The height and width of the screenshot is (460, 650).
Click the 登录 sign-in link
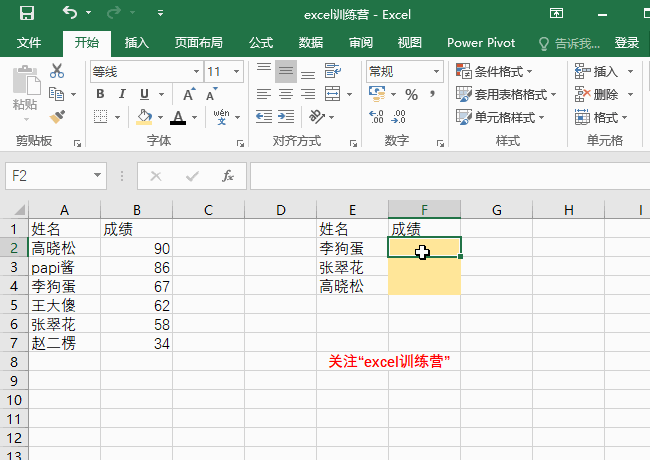627,43
